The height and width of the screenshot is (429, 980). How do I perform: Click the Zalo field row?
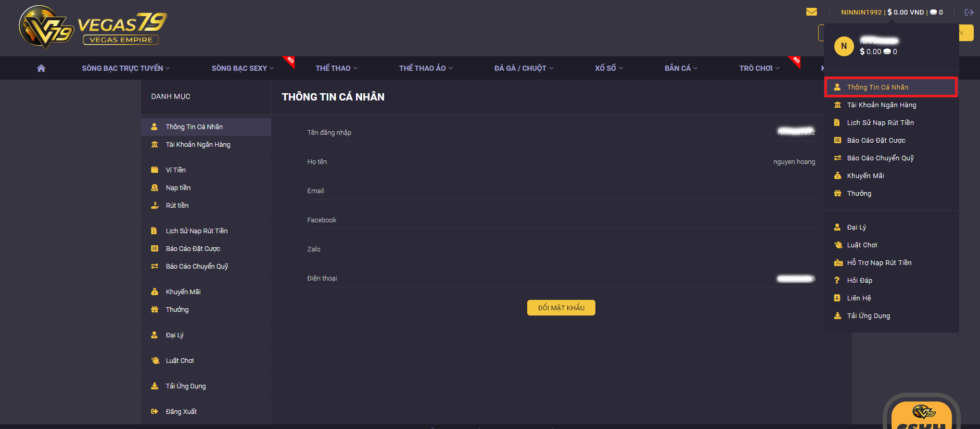561,249
